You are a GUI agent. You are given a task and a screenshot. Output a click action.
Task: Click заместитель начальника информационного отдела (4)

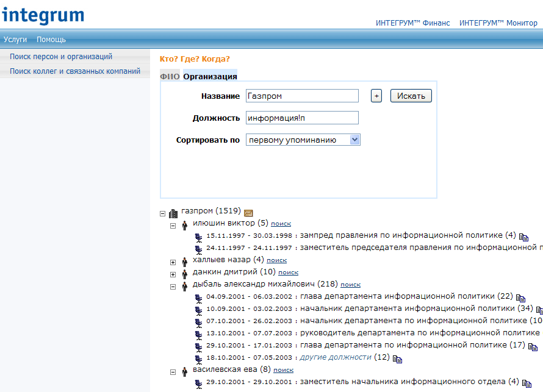pyautogui.click(x=409, y=382)
